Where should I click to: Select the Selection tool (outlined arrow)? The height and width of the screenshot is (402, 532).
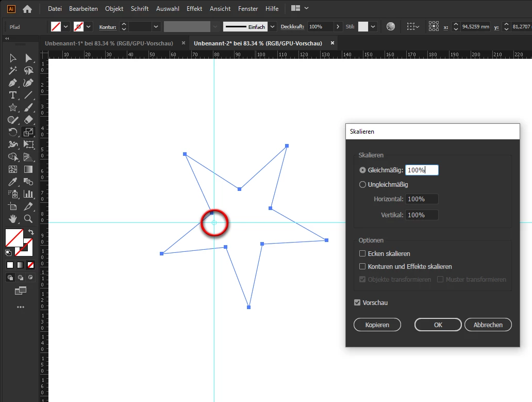13,58
